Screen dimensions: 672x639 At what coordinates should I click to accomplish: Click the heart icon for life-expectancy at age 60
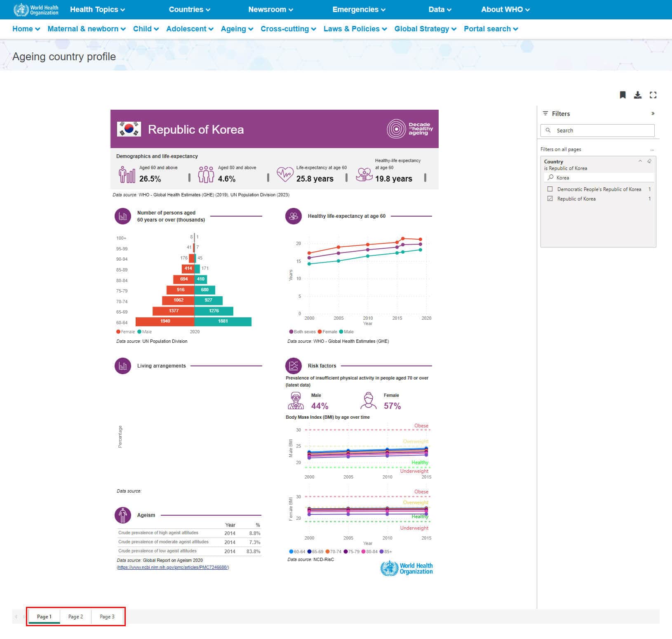click(285, 174)
